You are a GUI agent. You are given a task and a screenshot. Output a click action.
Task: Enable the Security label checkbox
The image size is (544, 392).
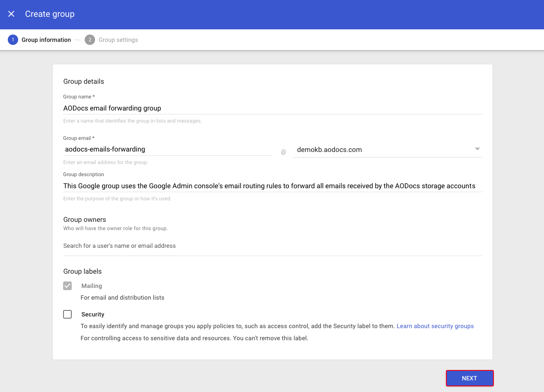tap(67, 314)
